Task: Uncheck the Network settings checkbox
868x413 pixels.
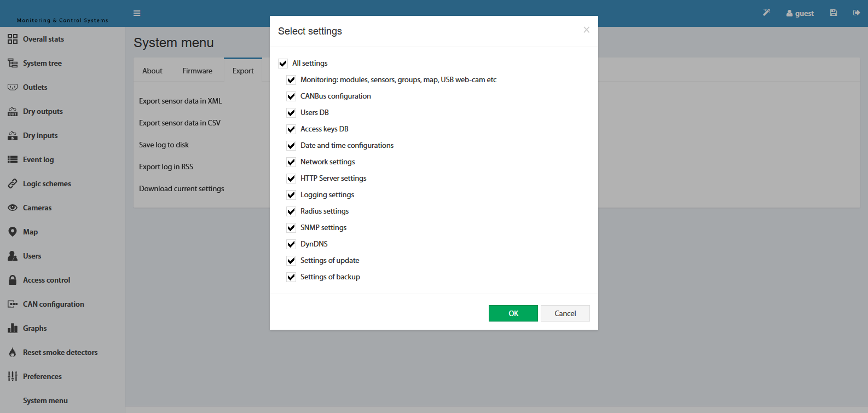Action: (291, 162)
